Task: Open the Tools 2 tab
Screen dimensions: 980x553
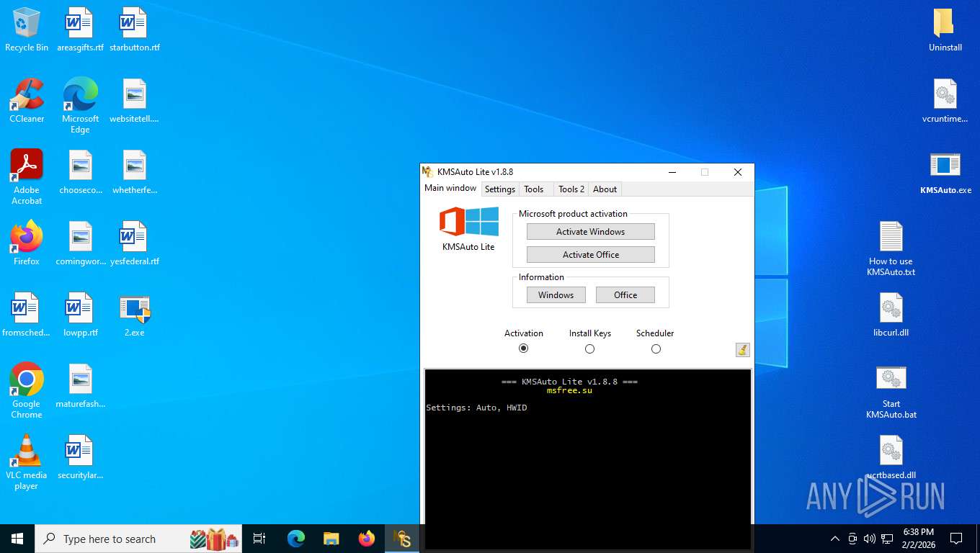Action: pyautogui.click(x=571, y=189)
